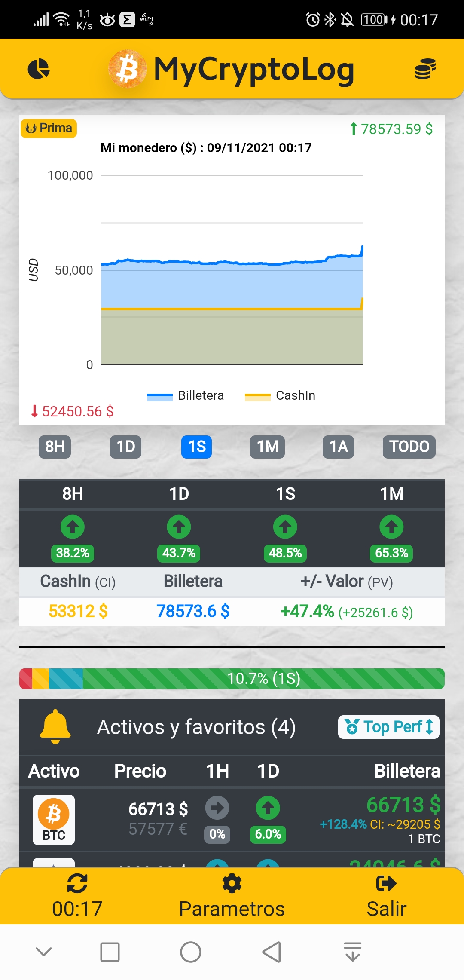Change sorting with Top Perf selector
The image size is (464, 980).
point(388,727)
